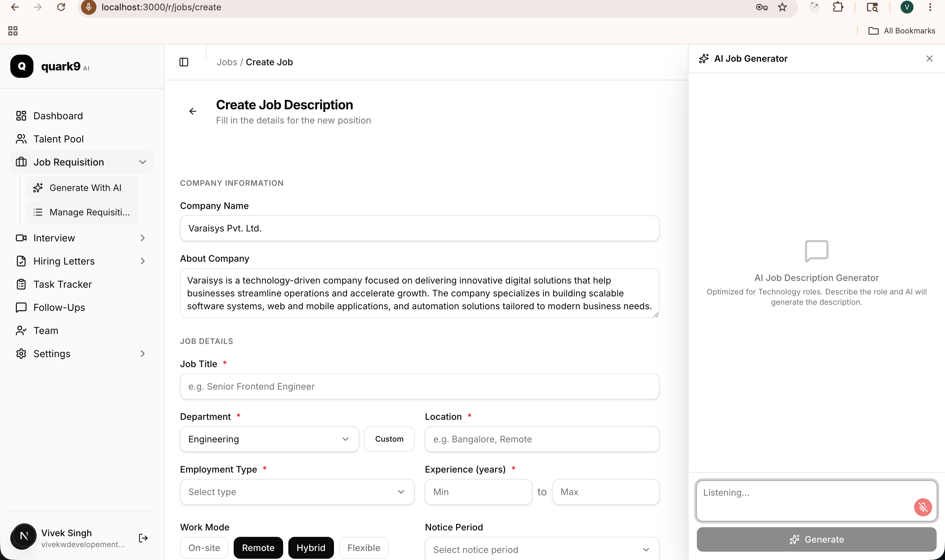Viewport: 945px width, 560px height.
Task: Click into the Company Name field
Action: coord(419,228)
